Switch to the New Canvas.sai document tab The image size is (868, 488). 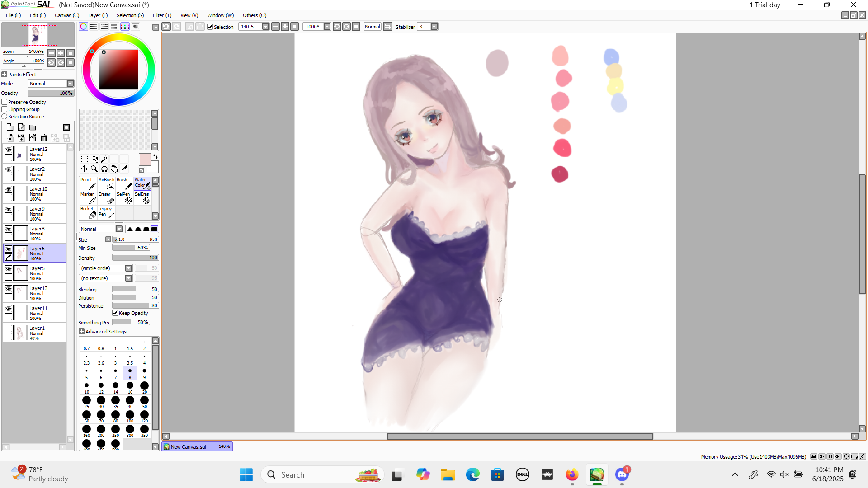[198, 446]
